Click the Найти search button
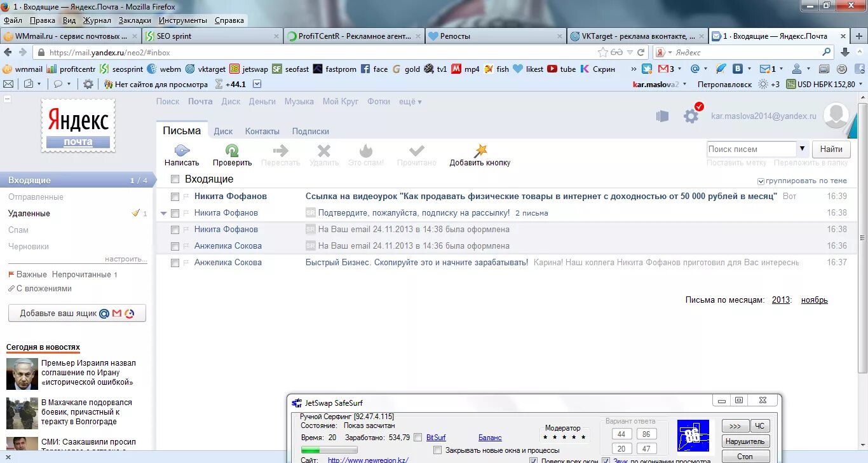The height and width of the screenshot is (463, 868). tap(831, 149)
